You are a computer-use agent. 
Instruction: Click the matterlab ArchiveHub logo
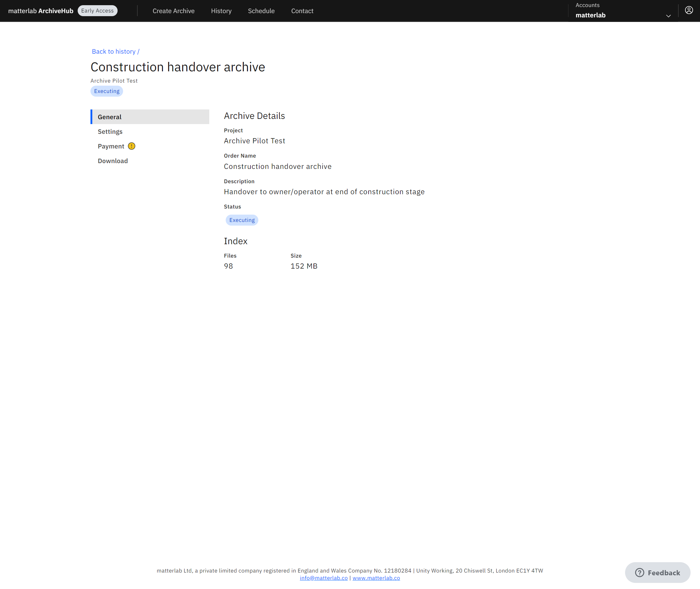41,11
